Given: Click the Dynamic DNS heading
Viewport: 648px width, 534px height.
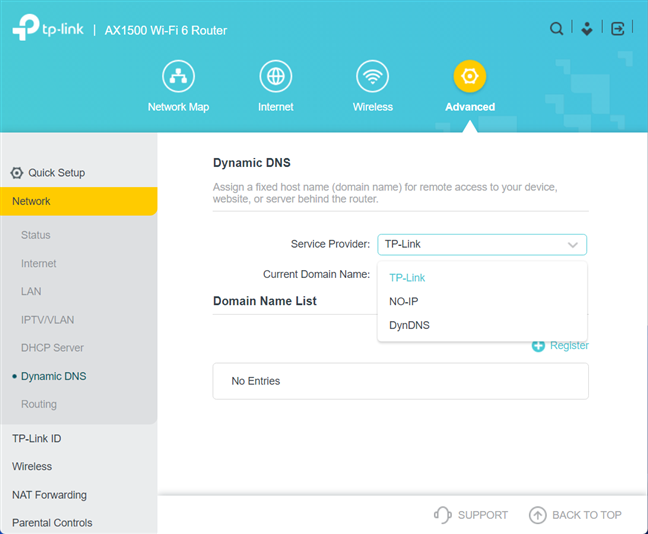Looking at the screenshot, I should click(x=252, y=163).
